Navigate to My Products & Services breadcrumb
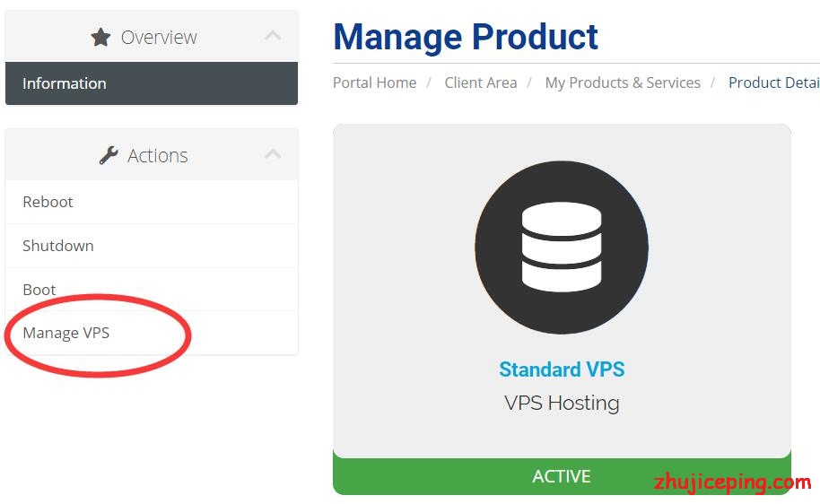 (x=623, y=83)
